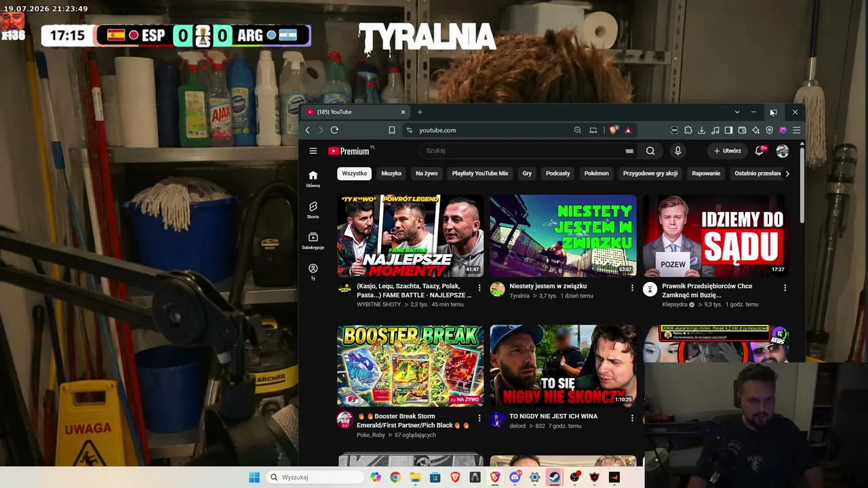Open the browser main menu icon
This screenshot has height=488, width=868.
coord(797,130)
